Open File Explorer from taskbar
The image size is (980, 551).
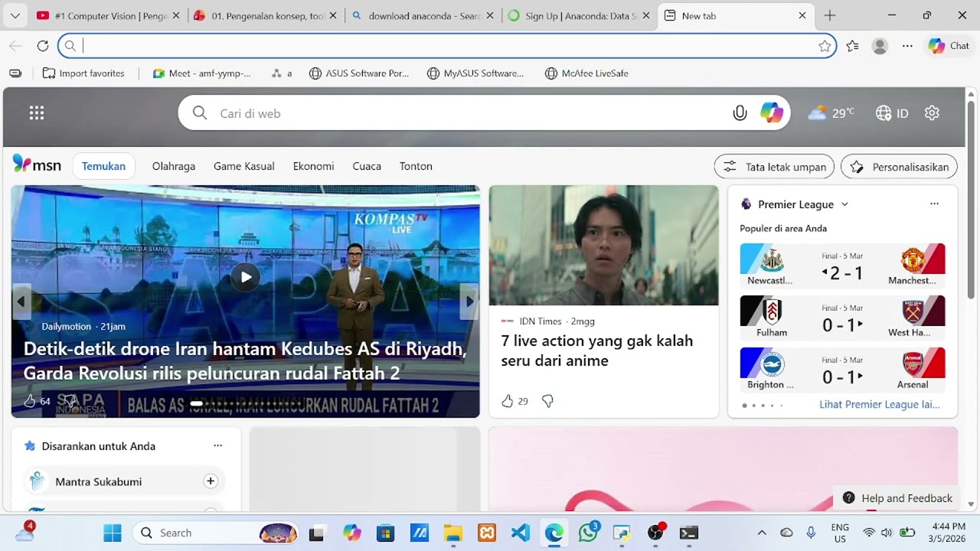point(453,533)
